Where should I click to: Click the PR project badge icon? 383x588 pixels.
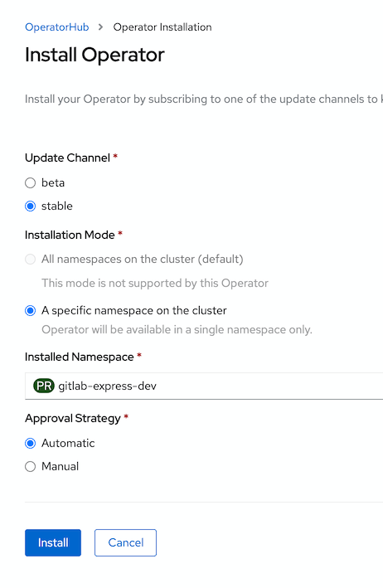(x=44, y=386)
